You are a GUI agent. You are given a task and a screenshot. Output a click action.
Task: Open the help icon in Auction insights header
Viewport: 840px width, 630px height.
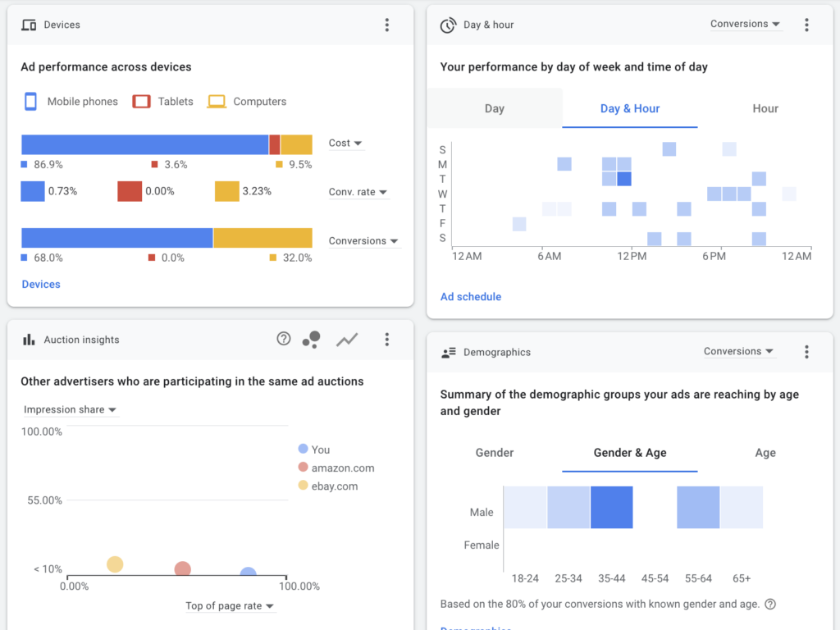tap(283, 339)
